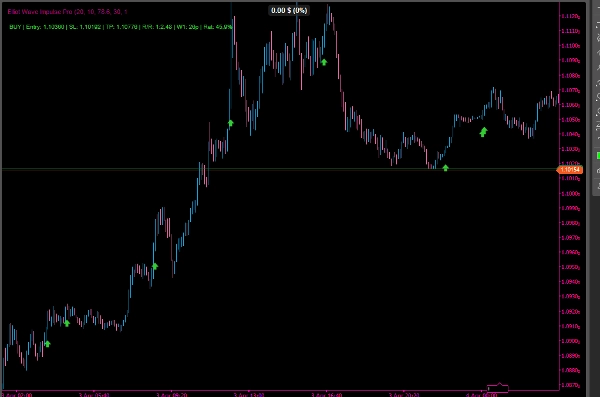Click the green square indicator in right sidebar
The image size is (600, 397).
pyautogui.click(x=598, y=155)
